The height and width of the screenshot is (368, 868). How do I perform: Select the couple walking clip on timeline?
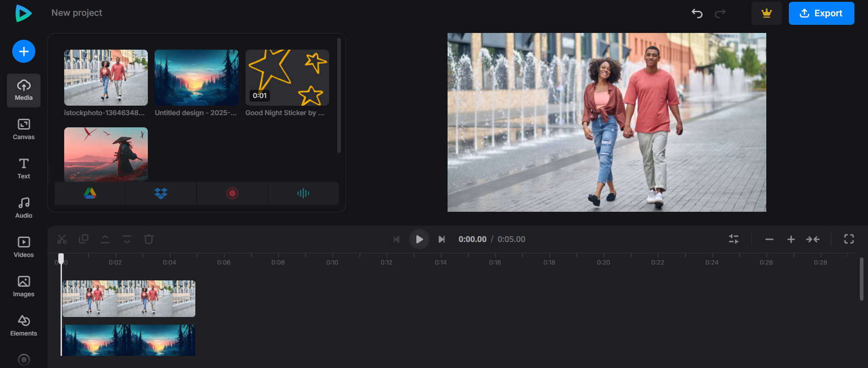[129, 298]
